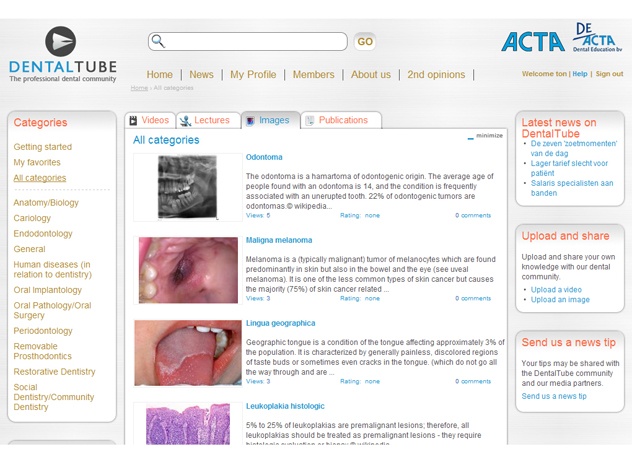632x475 pixels.
Task: Open the Maligna melanoma thumbnail
Action: coord(188,270)
